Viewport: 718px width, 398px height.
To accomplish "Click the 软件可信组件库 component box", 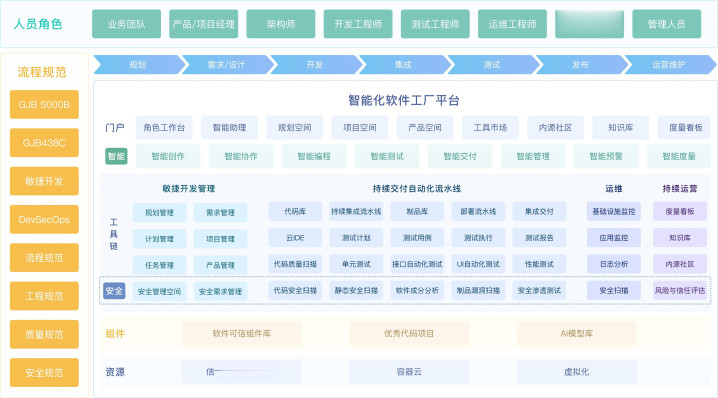I will point(242,333).
